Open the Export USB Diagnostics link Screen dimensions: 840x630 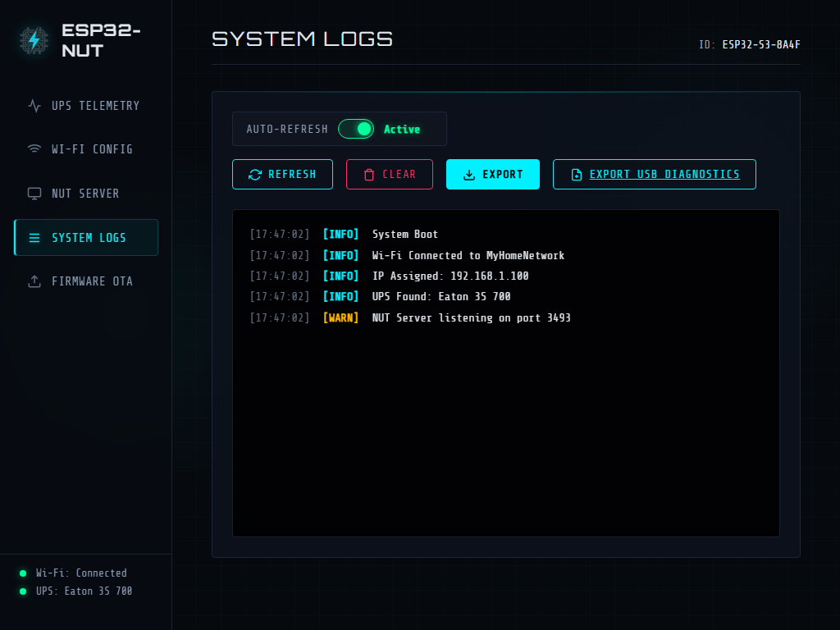tap(654, 174)
